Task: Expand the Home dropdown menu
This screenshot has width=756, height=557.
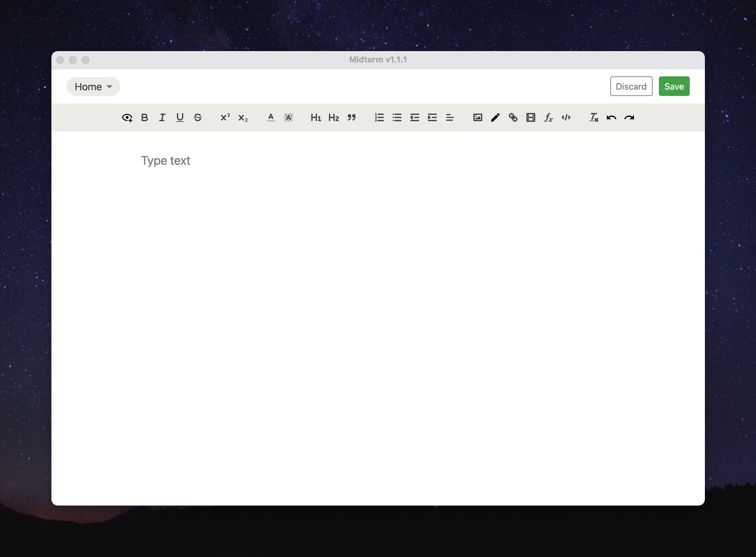Action: [93, 87]
